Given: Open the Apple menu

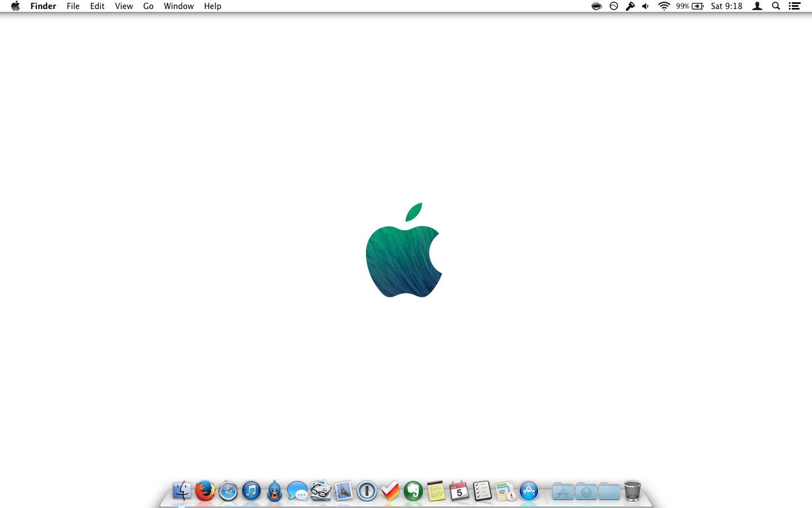Looking at the screenshot, I should (15, 6).
